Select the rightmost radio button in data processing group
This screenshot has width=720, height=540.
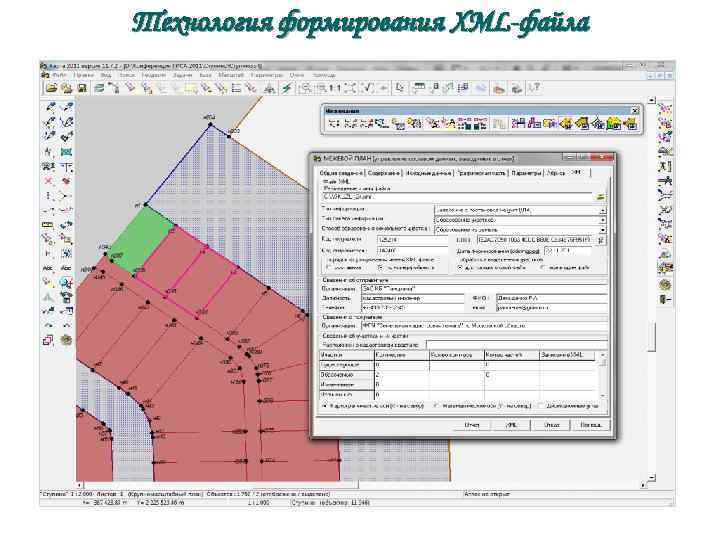point(543,268)
